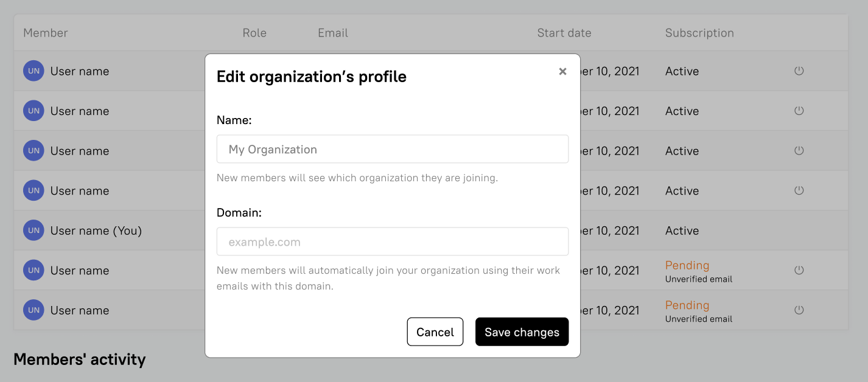Click the Save changes button
This screenshot has width=868, height=382.
click(522, 332)
